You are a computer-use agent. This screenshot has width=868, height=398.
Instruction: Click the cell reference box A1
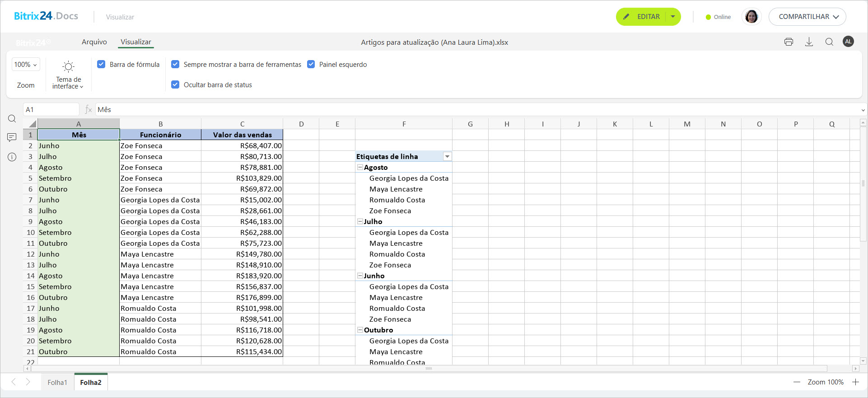coord(51,110)
